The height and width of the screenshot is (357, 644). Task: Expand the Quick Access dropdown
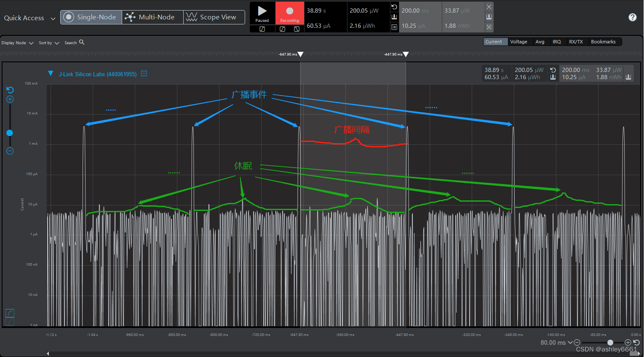[53, 19]
